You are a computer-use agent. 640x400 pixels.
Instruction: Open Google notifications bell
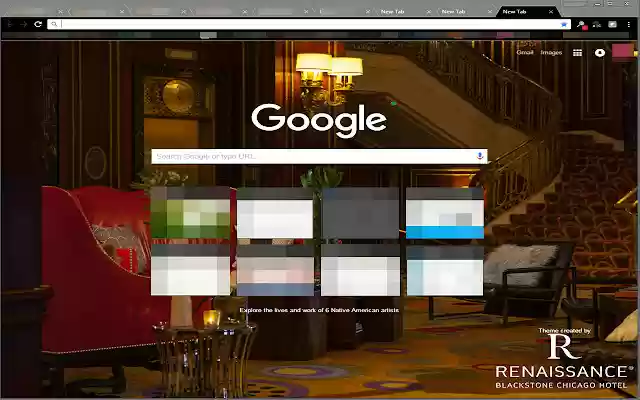click(600, 53)
